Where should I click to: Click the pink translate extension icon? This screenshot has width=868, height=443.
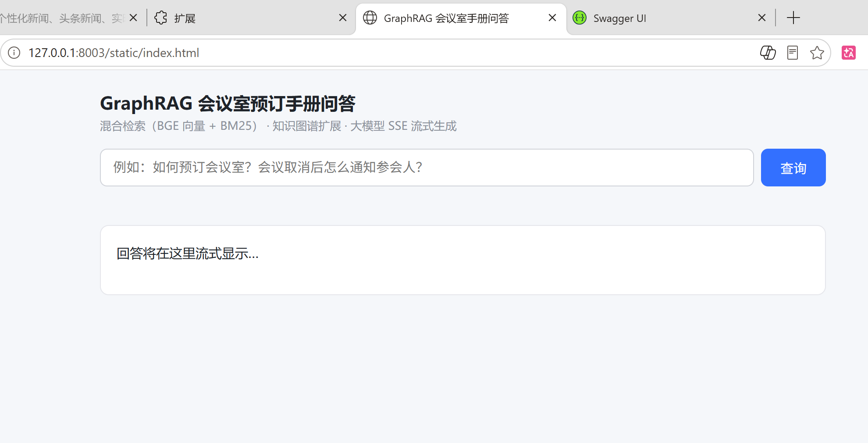tap(849, 53)
